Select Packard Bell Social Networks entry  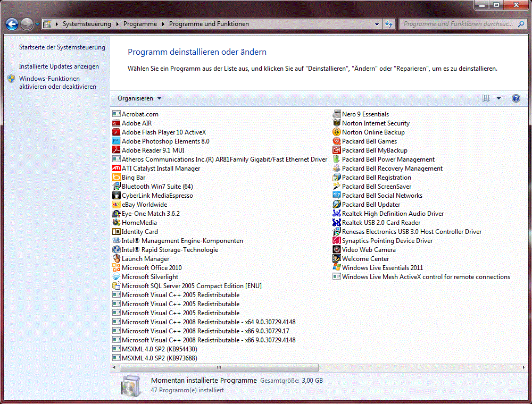coord(378,196)
